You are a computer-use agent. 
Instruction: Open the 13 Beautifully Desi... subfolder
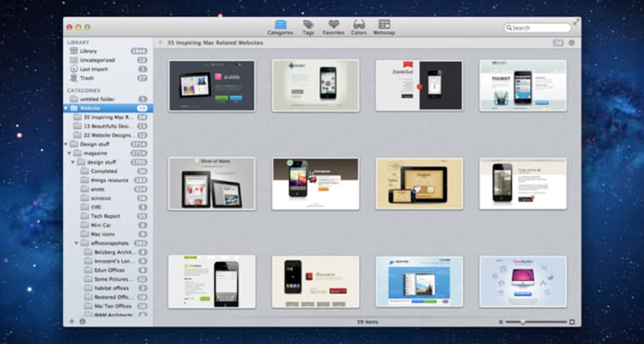(108, 126)
